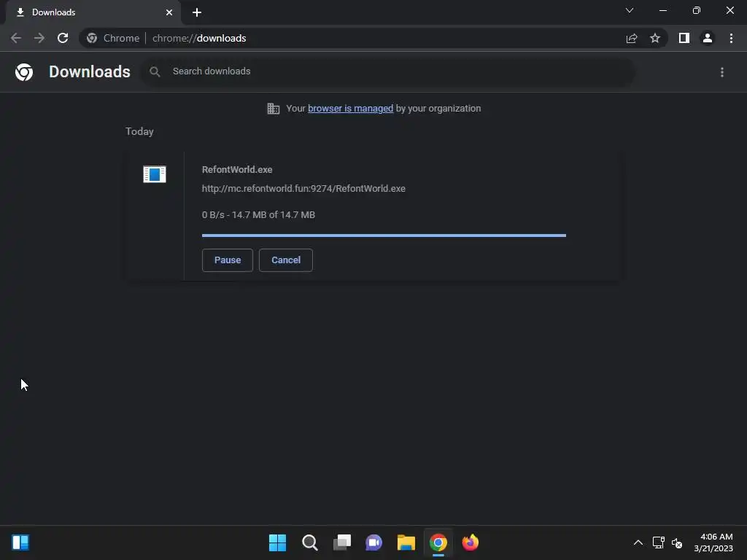747x560 pixels.
Task: Open the Chat app on the taskbar
Action: (x=374, y=542)
